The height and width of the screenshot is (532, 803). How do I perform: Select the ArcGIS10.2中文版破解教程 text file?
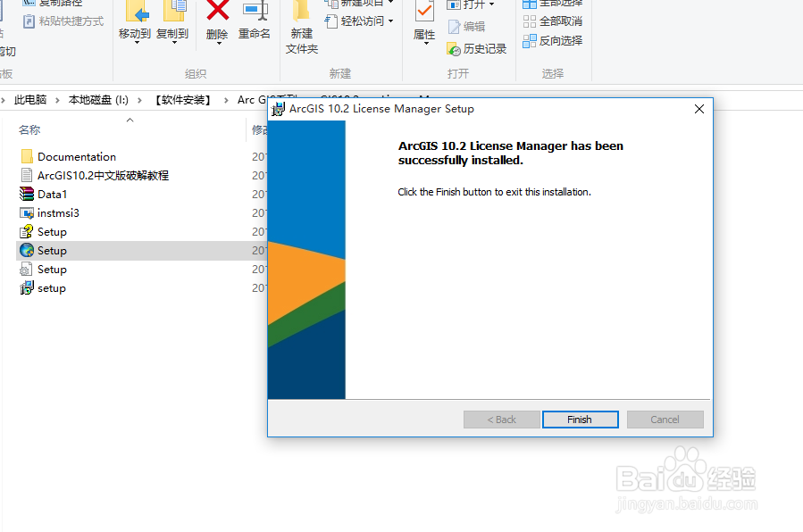(x=94, y=176)
